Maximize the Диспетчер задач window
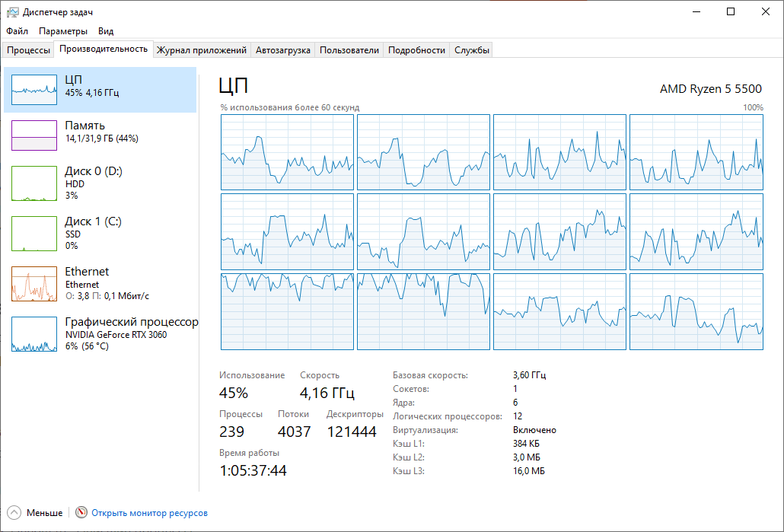784x532 pixels. pyautogui.click(x=731, y=12)
